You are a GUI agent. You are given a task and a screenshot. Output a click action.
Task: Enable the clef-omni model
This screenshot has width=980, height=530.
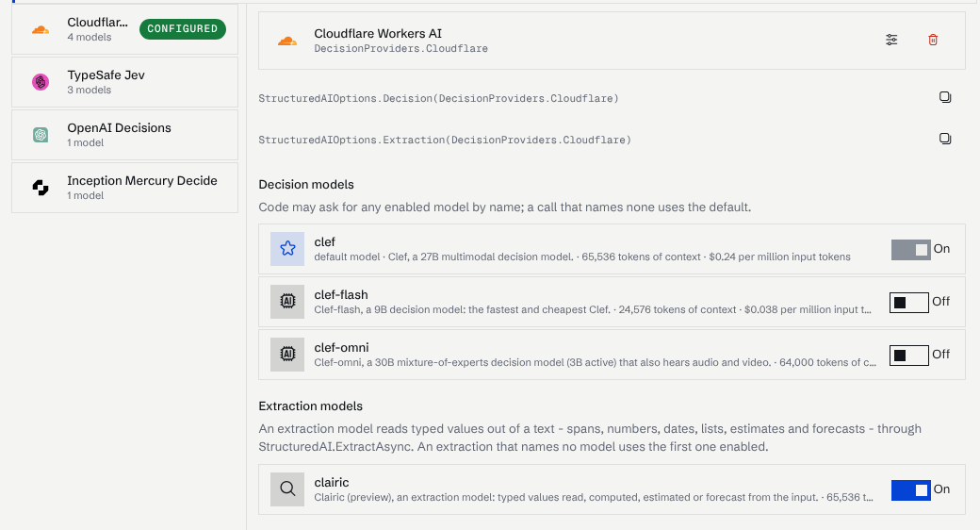(908, 356)
